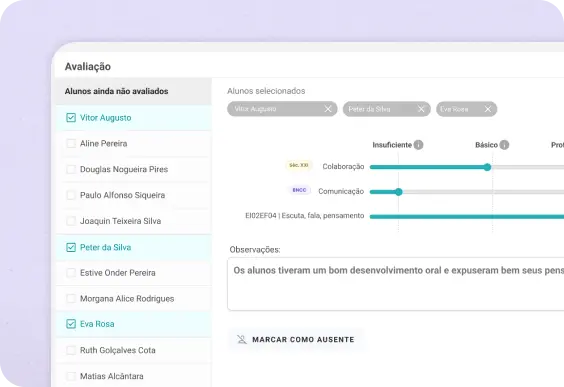Remove Eva Rosa chip with X

488,109
